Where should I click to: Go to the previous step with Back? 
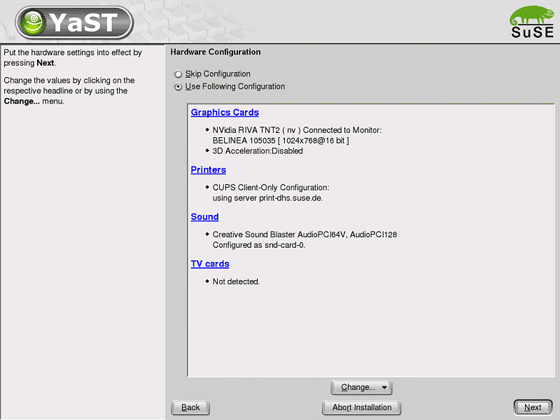click(x=190, y=408)
